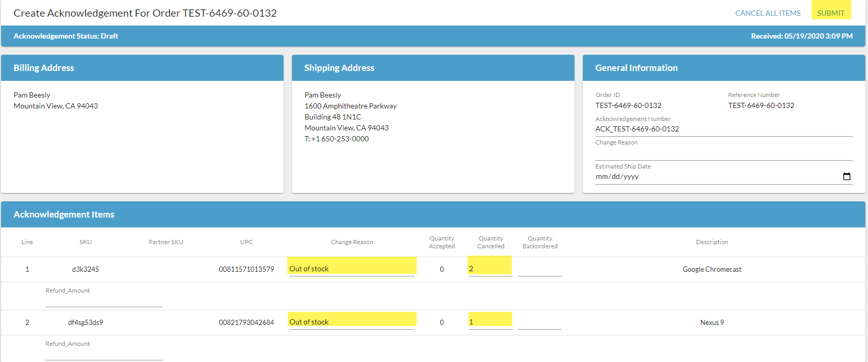Enter Refund_Amount for line 1
Viewport: 868px width, 362px height.
click(x=104, y=300)
